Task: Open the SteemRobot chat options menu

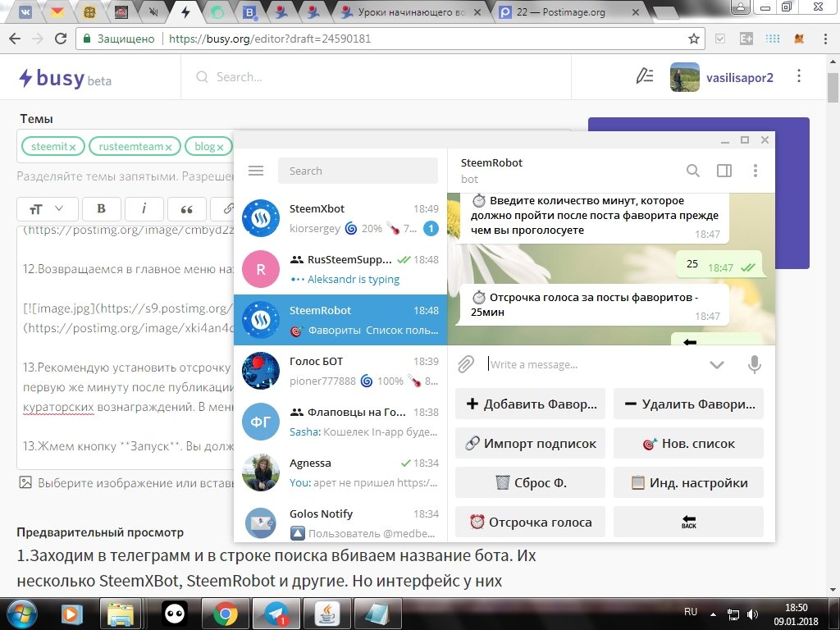Action: tap(756, 171)
